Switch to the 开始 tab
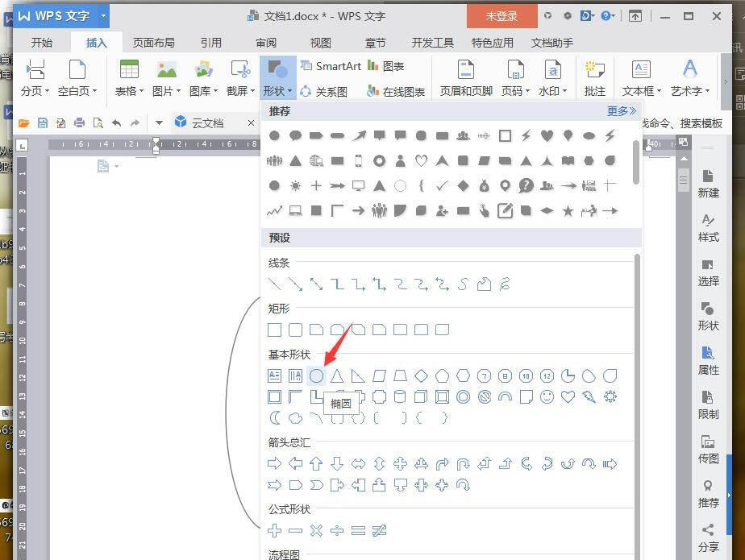The height and width of the screenshot is (560, 745). [x=42, y=43]
